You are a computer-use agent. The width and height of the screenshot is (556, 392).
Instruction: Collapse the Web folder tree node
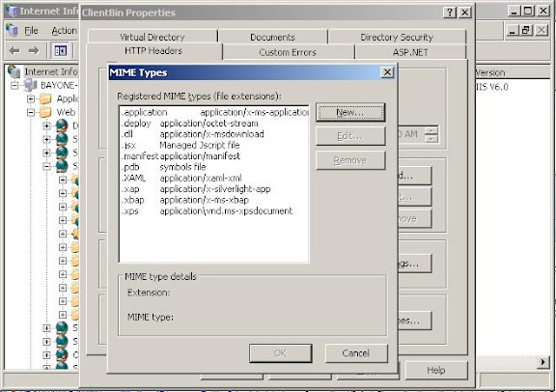[x=31, y=112]
